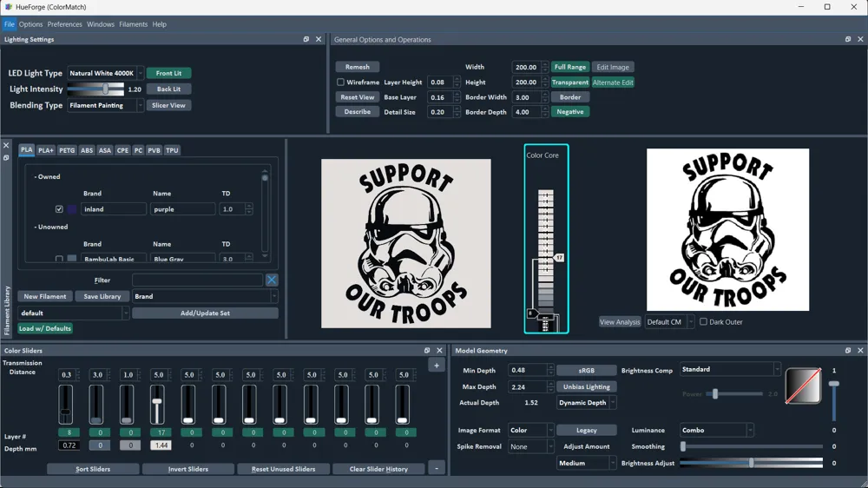This screenshot has width=868, height=488.
Task: Float the Filament Library side panel
Action: pos(6,158)
